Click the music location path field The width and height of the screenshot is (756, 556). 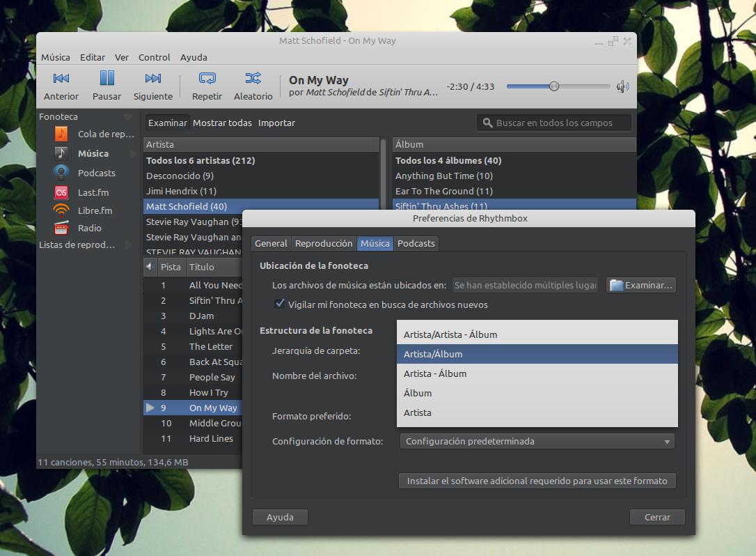tap(525, 285)
